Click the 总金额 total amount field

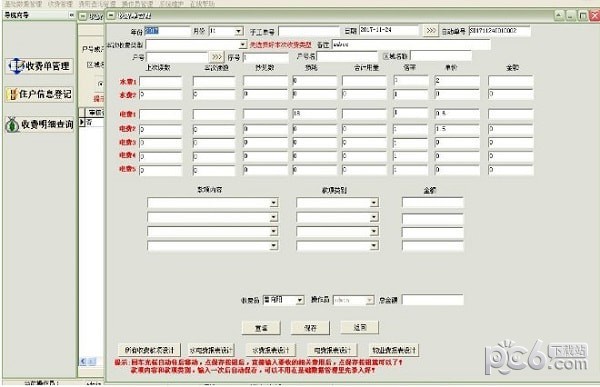coord(432,300)
